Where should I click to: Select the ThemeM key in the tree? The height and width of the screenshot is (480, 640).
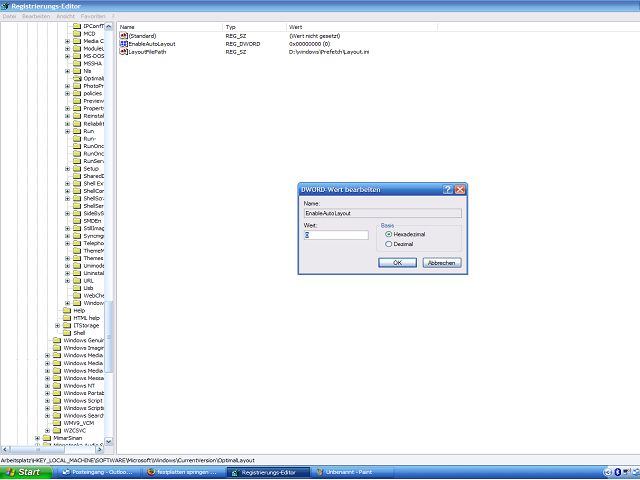(x=93, y=251)
